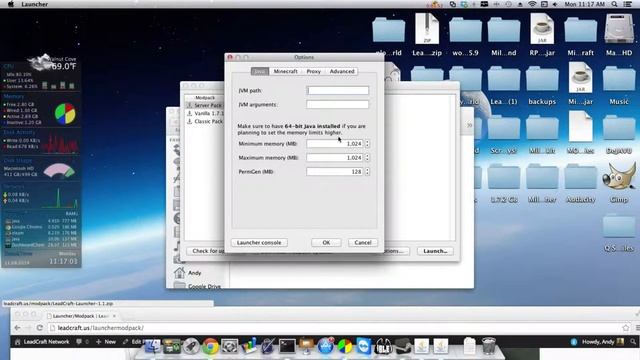This screenshot has width=640, height=360.
Task: Confirm options with the OK button
Action: [326, 242]
